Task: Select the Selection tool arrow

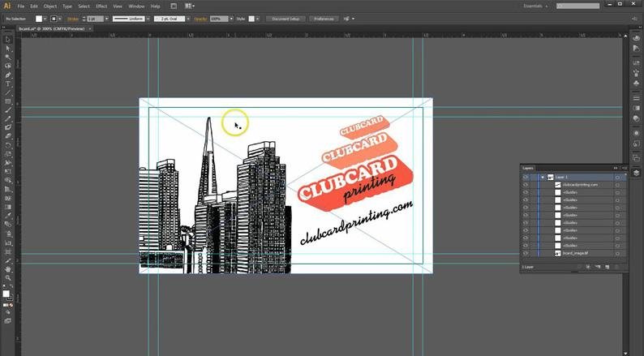Action: (x=8, y=39)
